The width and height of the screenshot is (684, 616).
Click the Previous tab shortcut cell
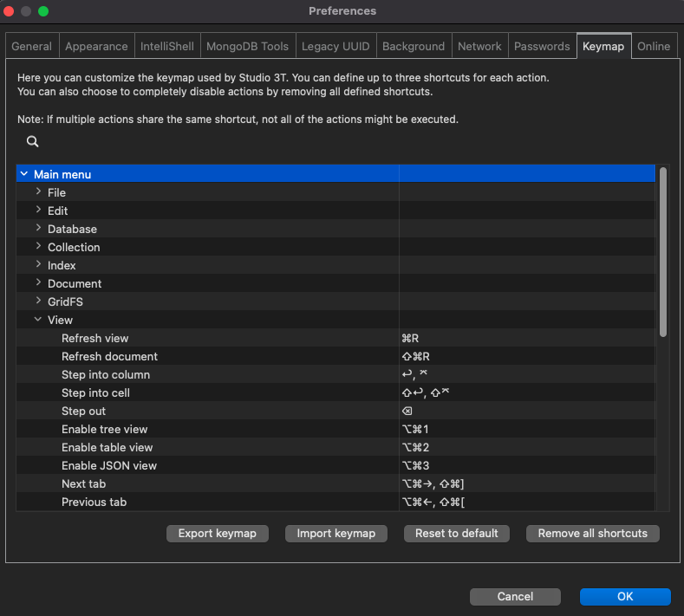coord(527,502)
